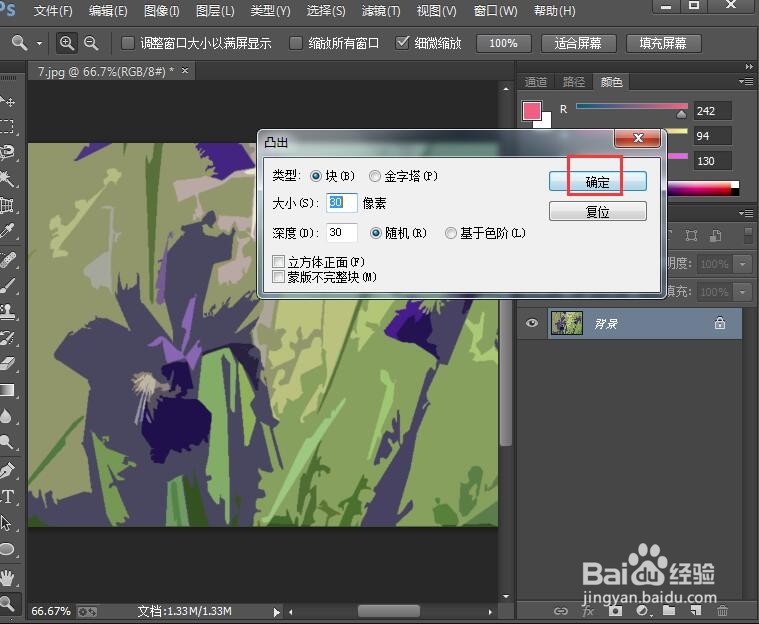Select the Crop tool
This screenshot has width=759, height=624.
point(7,205)
